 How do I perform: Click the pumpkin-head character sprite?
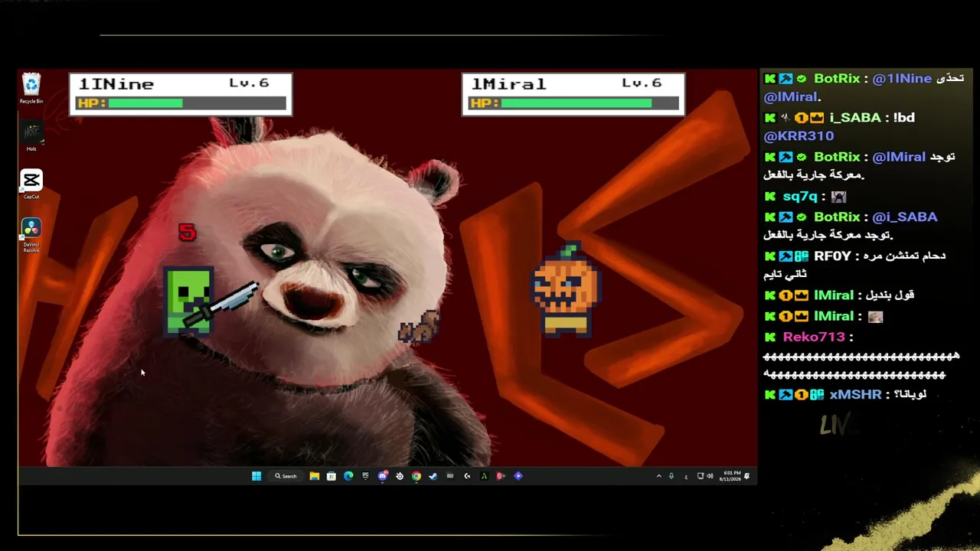click(x=566, y=289)
